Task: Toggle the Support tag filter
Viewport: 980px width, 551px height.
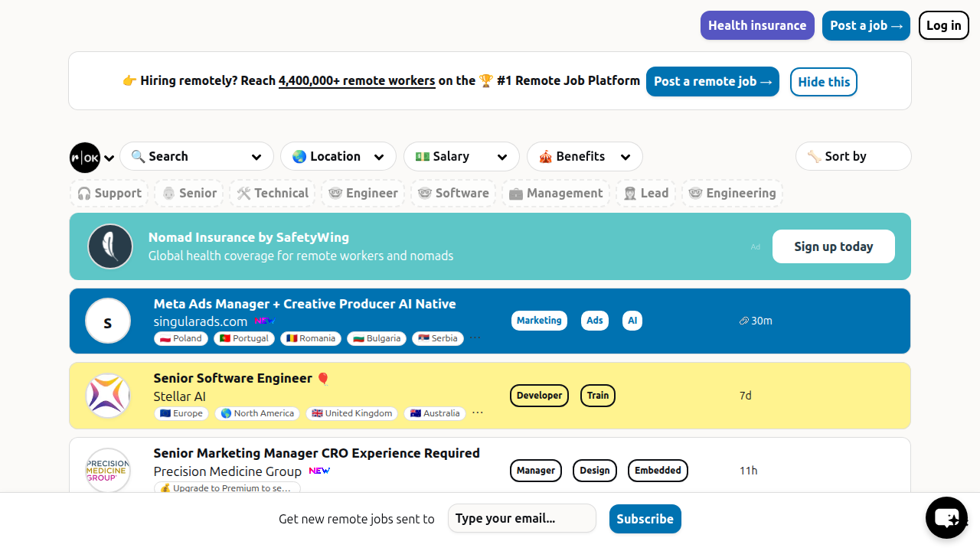Action: point(109,193)
